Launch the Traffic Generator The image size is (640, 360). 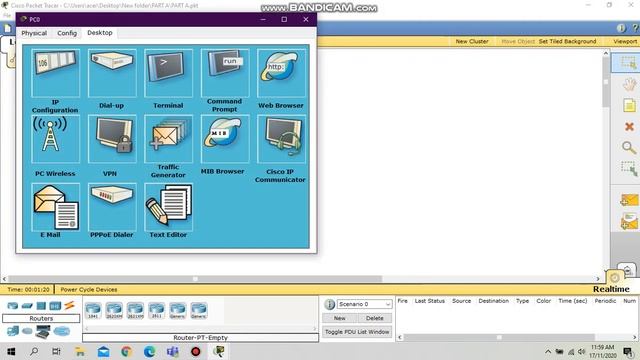click(168, 139)
